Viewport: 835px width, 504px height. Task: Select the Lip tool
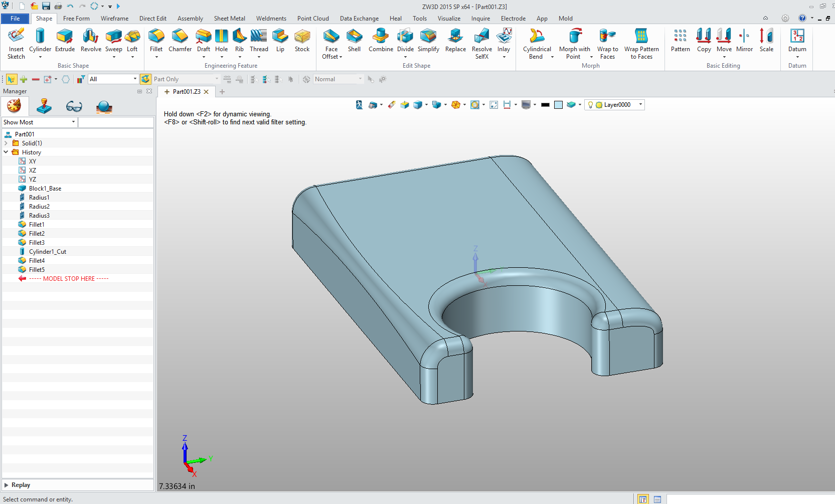click(x=280, y=40)
